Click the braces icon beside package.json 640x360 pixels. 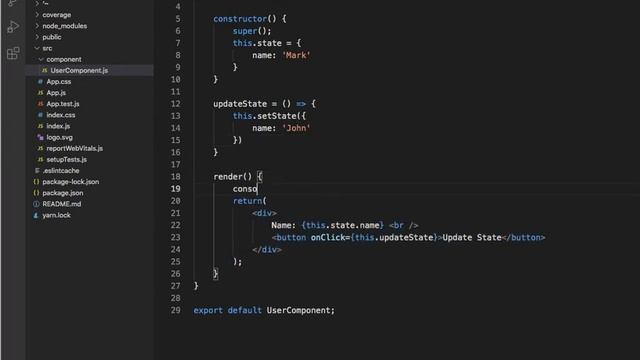pyautogui.click(x=36, y=193)
